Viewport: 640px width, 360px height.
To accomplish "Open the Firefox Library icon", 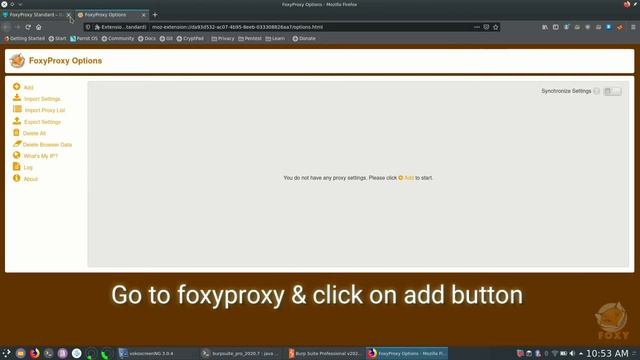I will [545, 27].
